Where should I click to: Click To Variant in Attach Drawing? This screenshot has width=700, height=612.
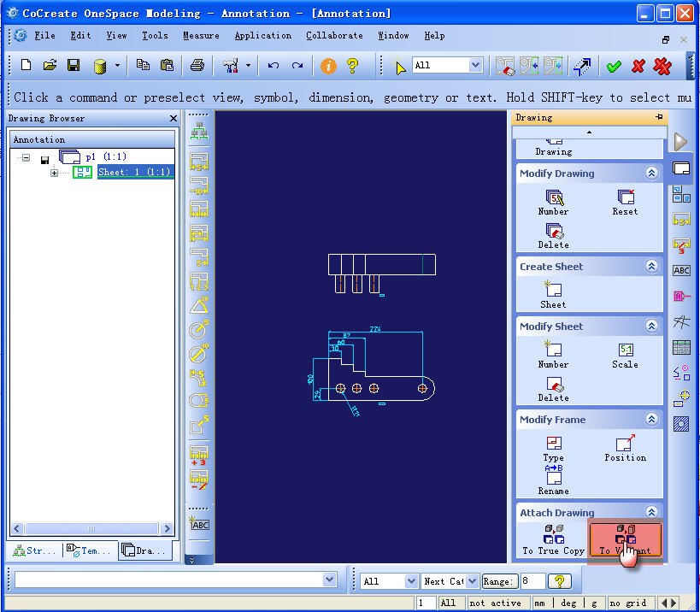pos(625,540)
